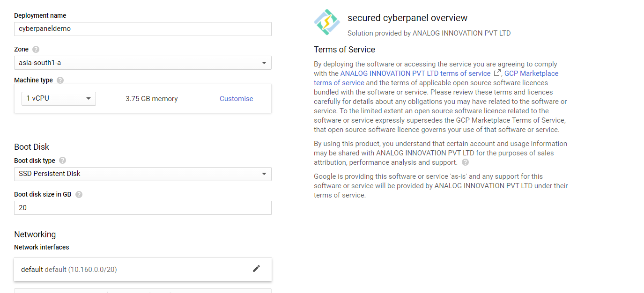644x293 pixels.
Task: Click the Deployment name field with cyberpaneldemo
Action: (x=143, y=29)
